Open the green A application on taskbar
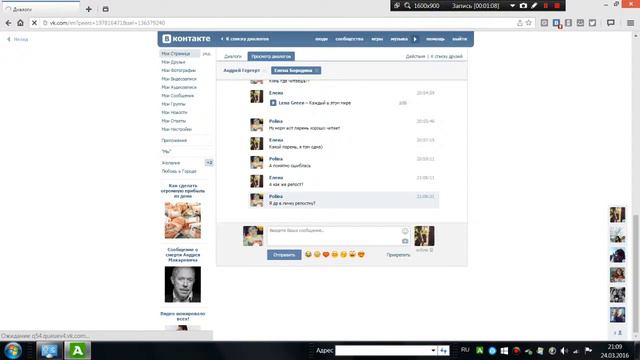This screenshot has height=360, width=640. pos(77,350)
